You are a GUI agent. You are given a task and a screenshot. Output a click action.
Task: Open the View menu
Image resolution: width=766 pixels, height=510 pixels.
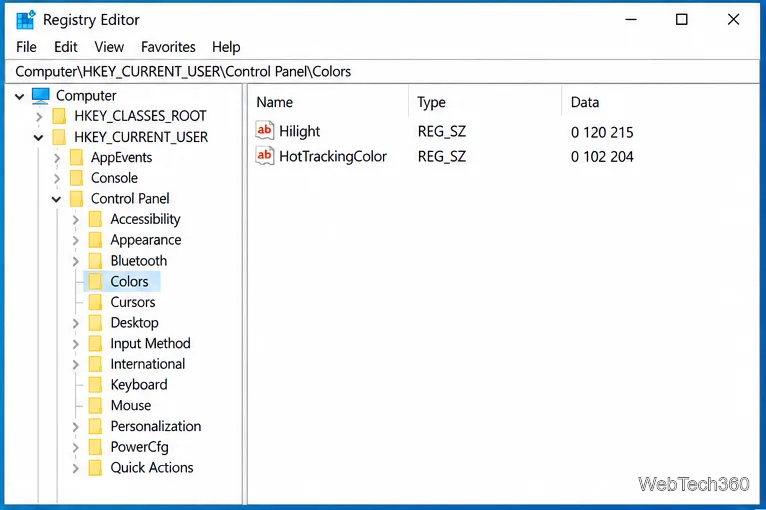(x=109, y=47)
